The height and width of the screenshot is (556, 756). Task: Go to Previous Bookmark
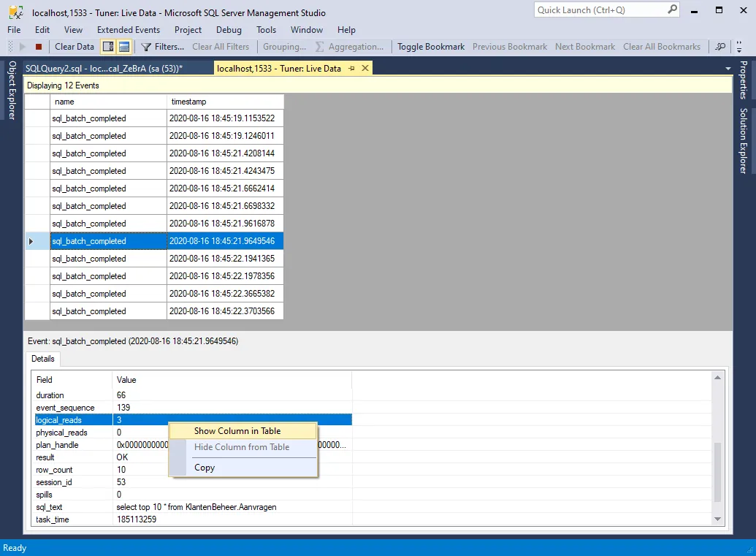coord(510,47)
